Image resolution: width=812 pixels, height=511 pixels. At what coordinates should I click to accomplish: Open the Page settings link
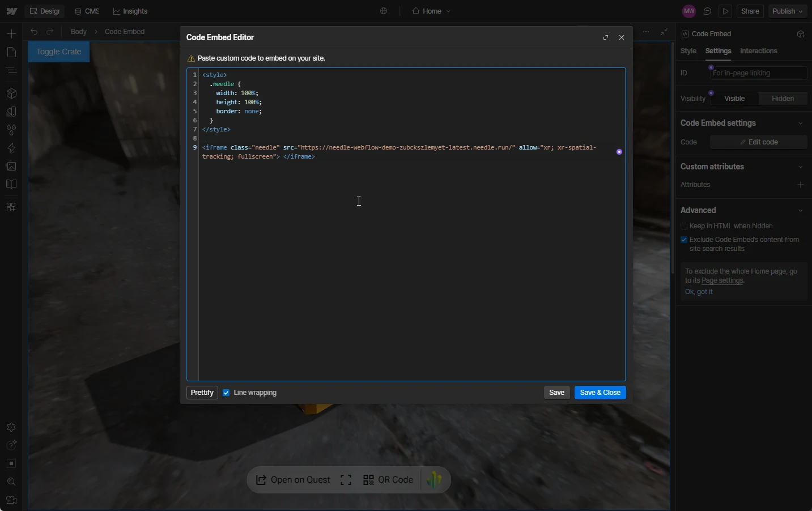722,280
